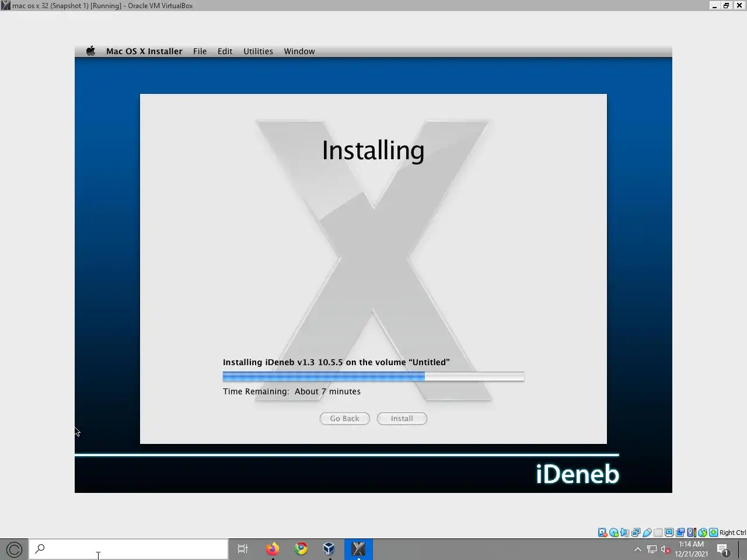
Task: Open the Edit menu
Action: point(225,51)
